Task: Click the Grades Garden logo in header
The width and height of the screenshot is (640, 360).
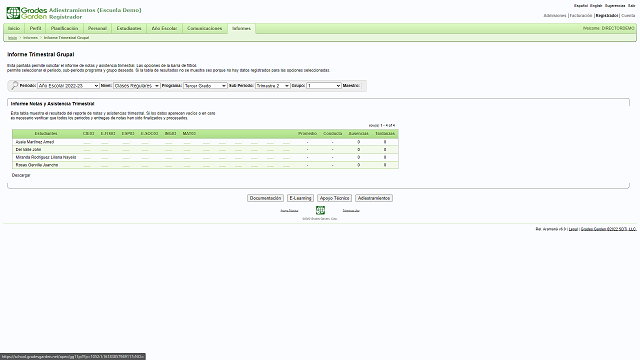Action: (27, 13)
